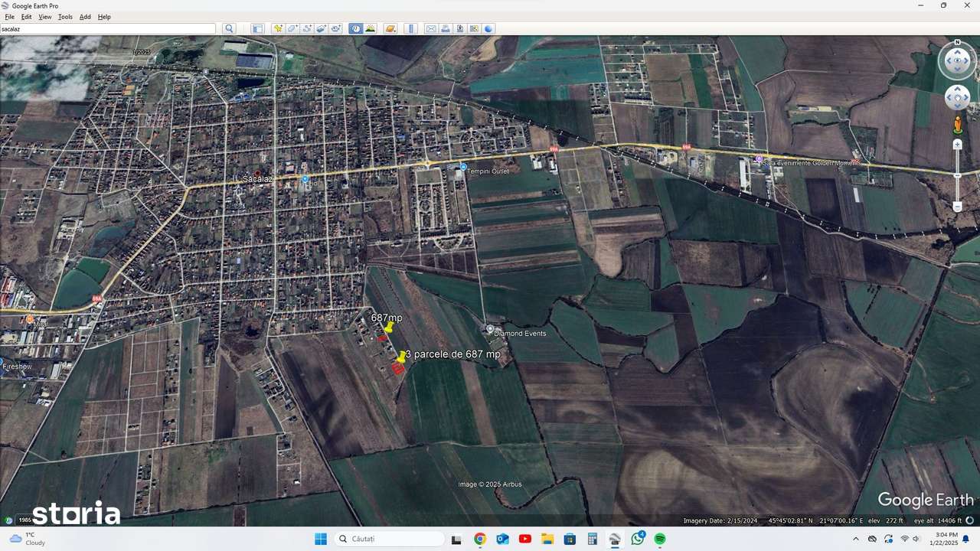Show the ruler tool

[x=410, y=29]
